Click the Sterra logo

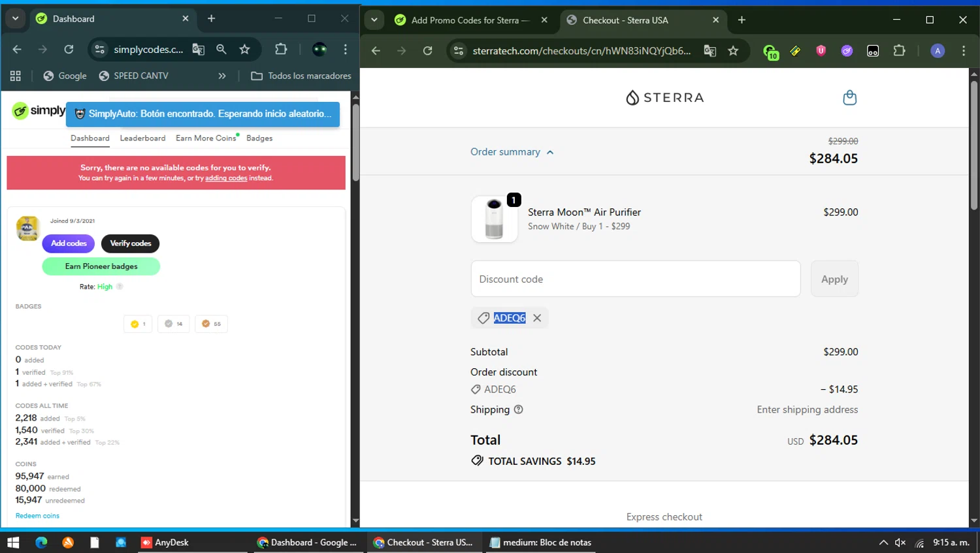click(664, 97)
